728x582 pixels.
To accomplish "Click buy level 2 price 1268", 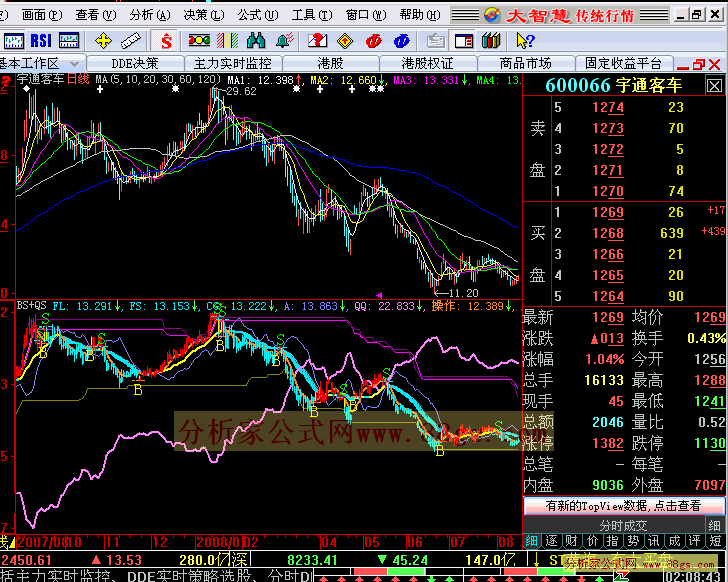I will (608, 233).
